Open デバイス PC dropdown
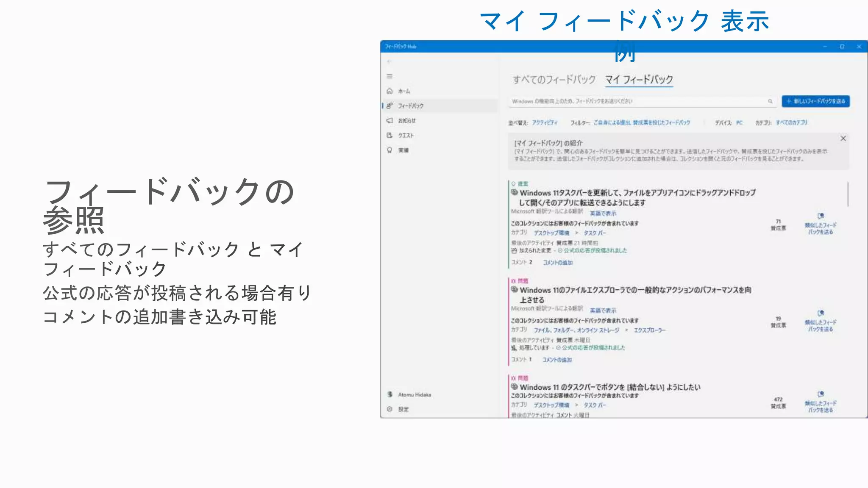 (x=739, y=123)
